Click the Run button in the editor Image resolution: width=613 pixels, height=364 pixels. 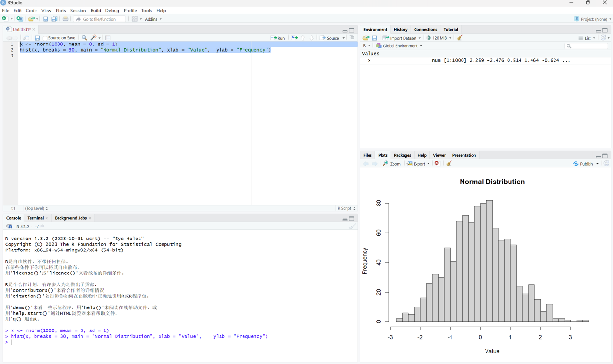[278, 38]
